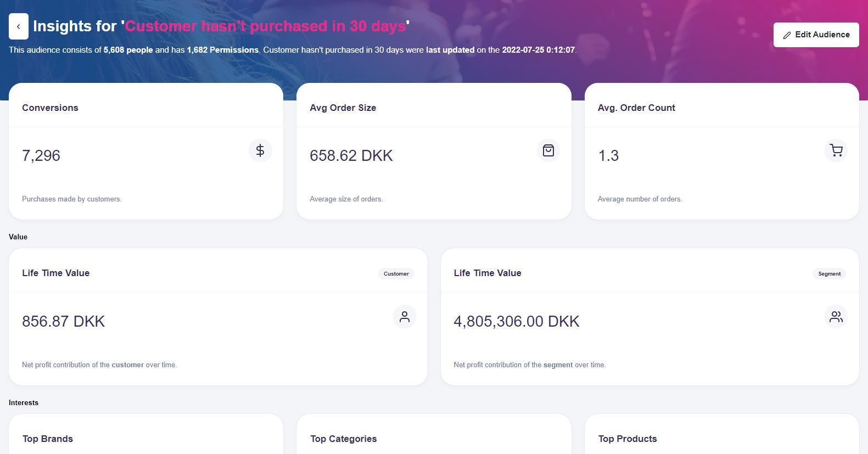Click the Edit Audience button

point(816,35)
